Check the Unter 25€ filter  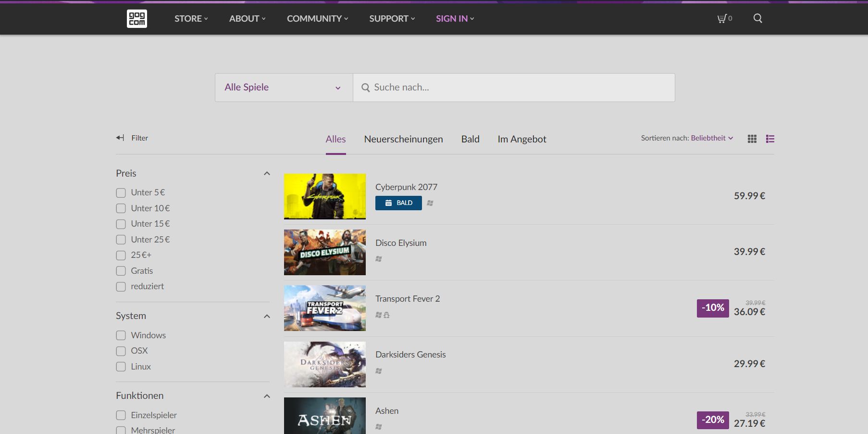[x=121, y=240]
